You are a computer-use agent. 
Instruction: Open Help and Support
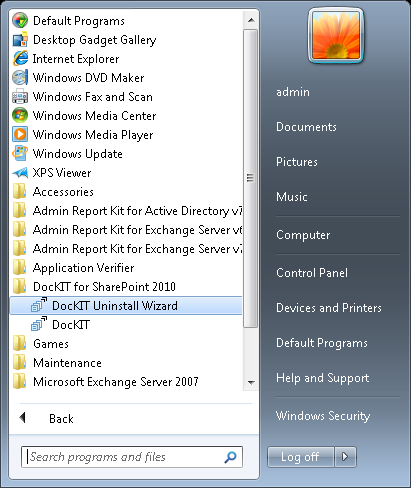click(322, 378)
